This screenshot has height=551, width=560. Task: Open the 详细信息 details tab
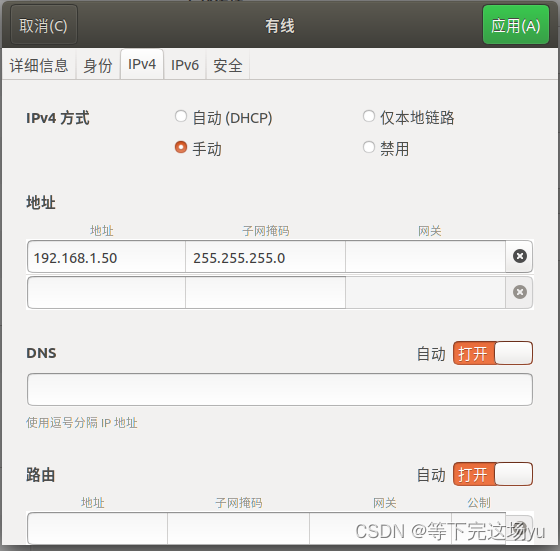pos(39,65)
